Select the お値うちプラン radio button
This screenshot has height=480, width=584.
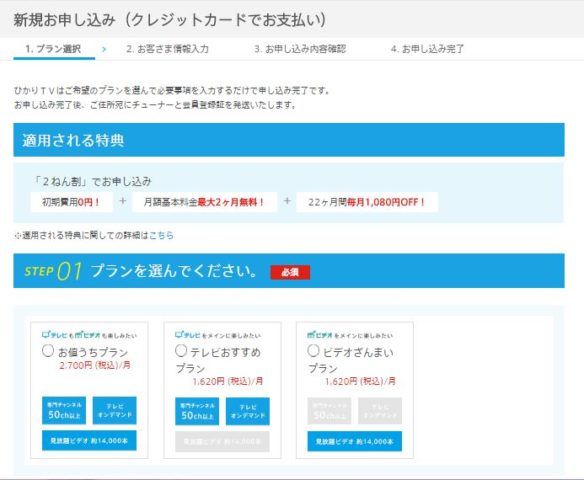pyautogui.click(x=48, y=351)
